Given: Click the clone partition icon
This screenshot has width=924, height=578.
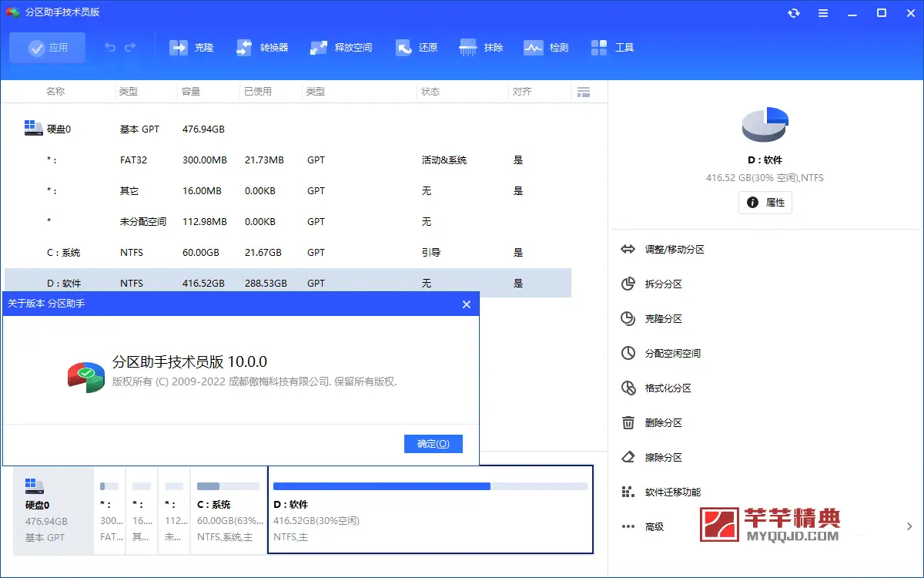Looking at the screenshot, I should 628,319.
